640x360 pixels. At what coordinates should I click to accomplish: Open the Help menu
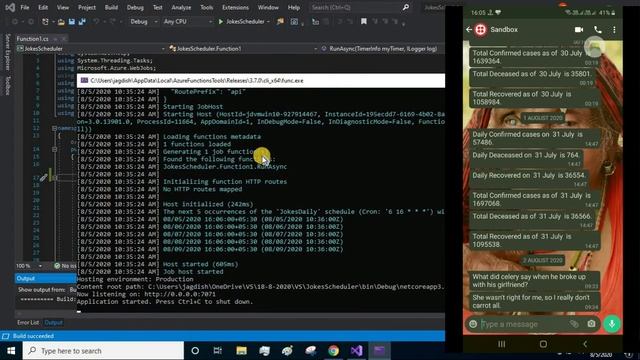tap(294, 7)
